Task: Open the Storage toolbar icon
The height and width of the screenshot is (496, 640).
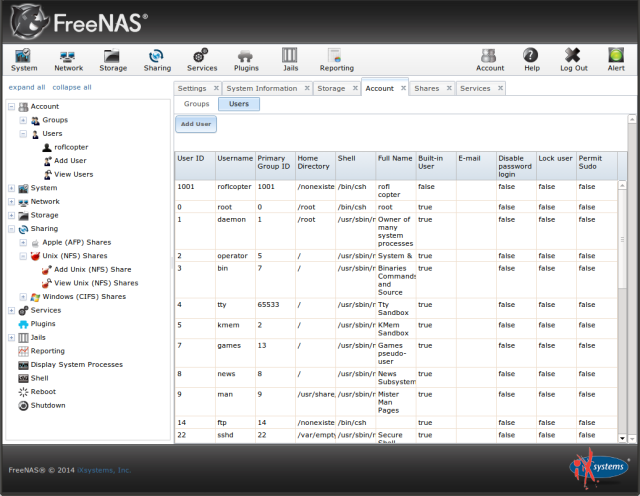Action: 113,60
